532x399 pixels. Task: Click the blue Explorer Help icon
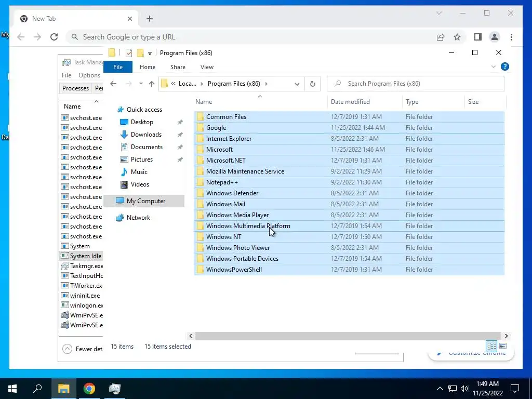(505, 66)
